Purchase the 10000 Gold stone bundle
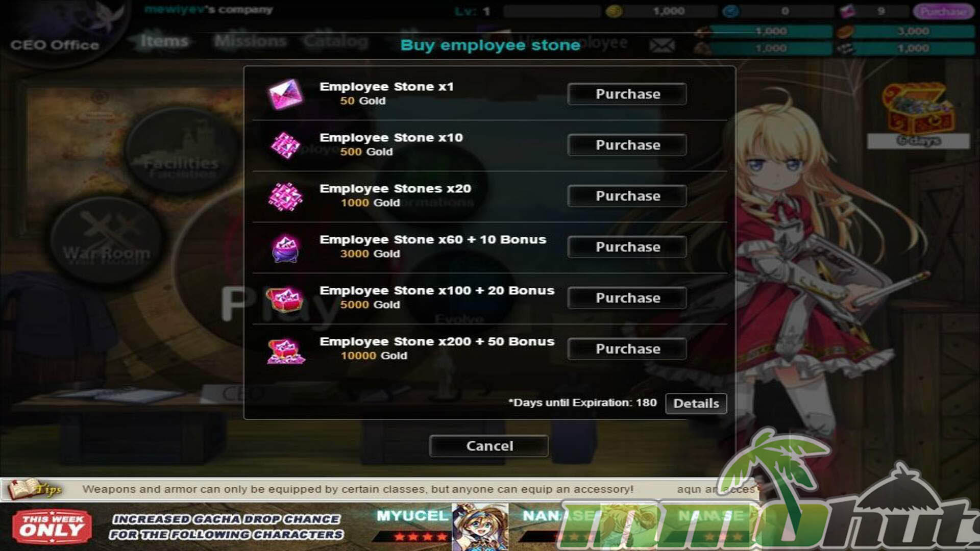This screenshot has height=551, width=980. [x=627, y=349]
